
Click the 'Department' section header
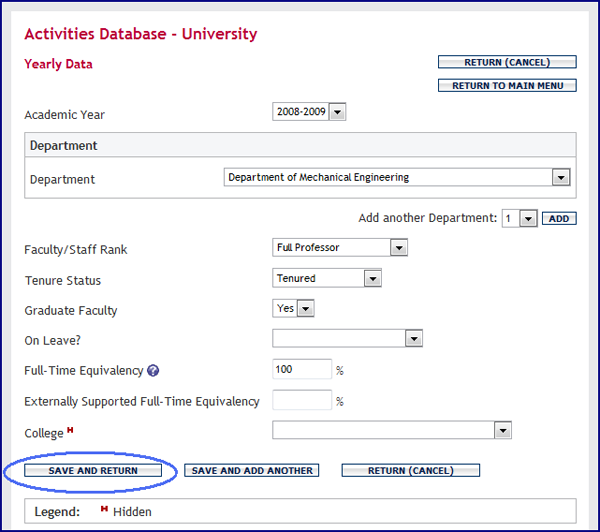[300, 145]
